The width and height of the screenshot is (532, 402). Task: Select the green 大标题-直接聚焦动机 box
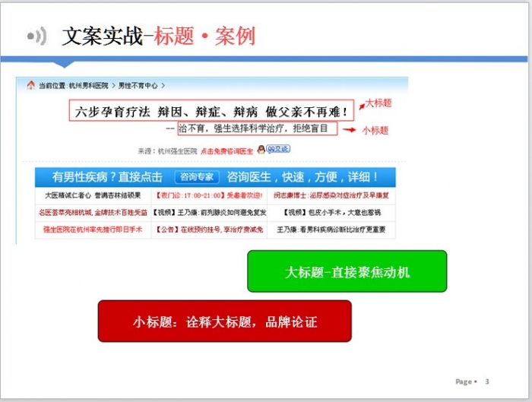click(347, 271)
